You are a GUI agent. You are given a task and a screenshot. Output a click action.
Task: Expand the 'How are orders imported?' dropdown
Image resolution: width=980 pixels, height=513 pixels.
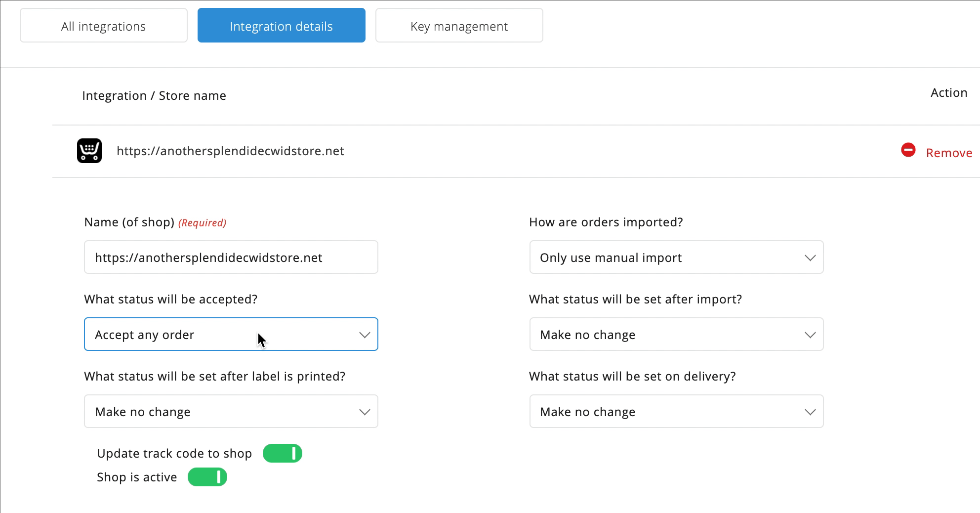click(676, 257)
